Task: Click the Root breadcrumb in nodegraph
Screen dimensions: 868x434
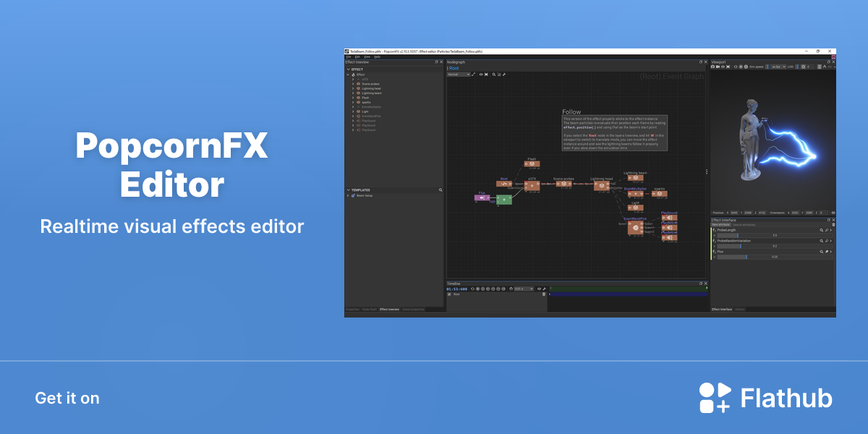Action: (x=454, y=68)
